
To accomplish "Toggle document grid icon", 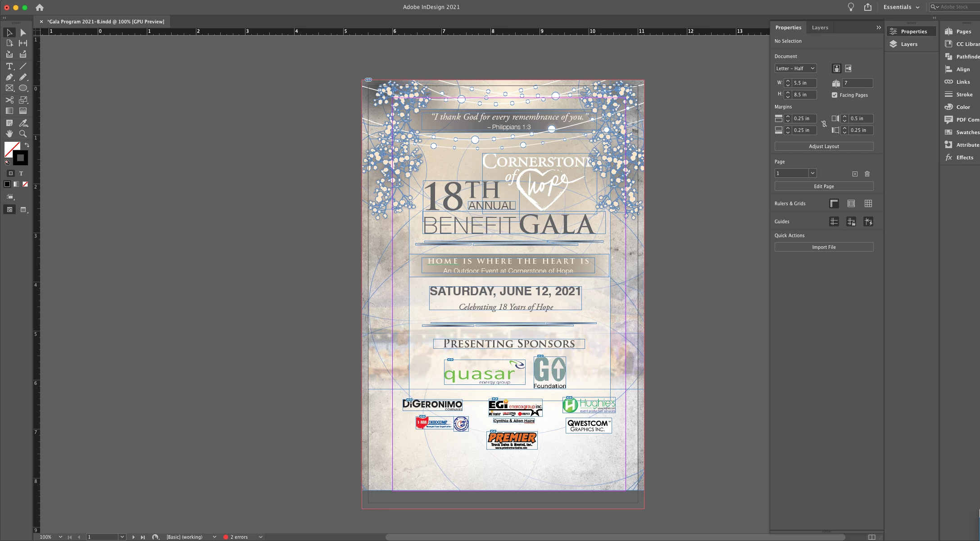I will point(868,203).
